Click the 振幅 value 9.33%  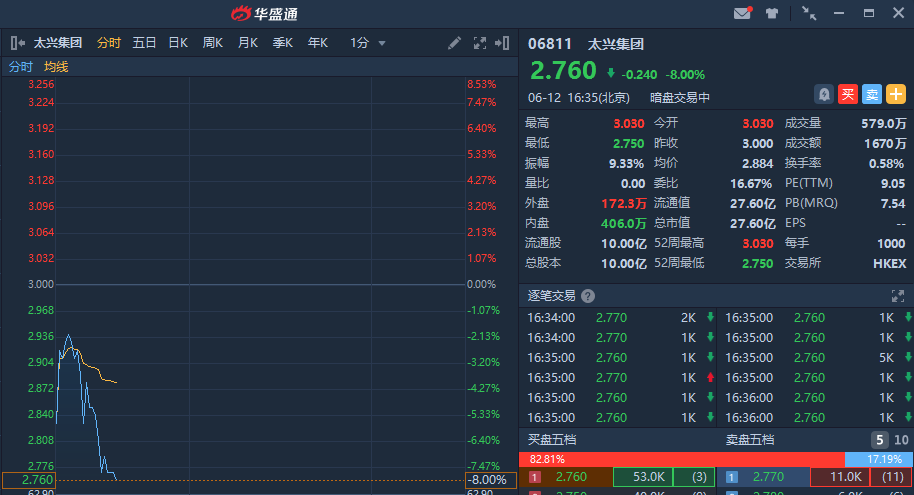pos(626,163)
